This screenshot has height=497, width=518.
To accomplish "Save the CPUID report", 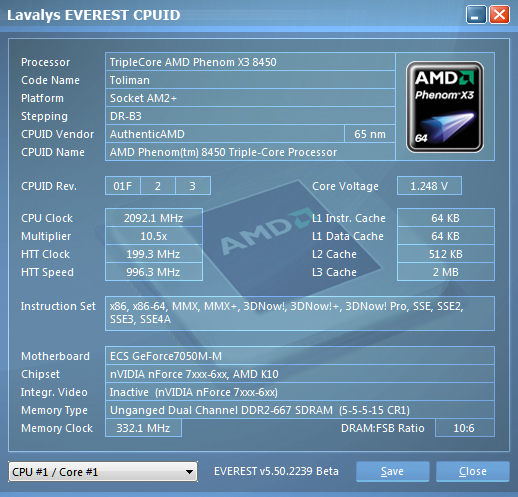I will click(392, 471).
